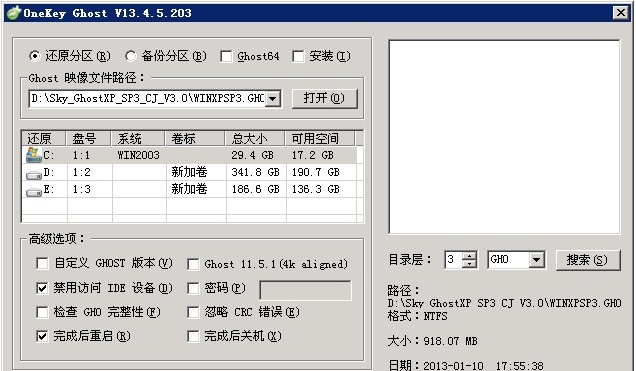Screen dimensions: 636x371
Task: Click the 186.6 GB total size cell
Action: [x=256, y=189]
